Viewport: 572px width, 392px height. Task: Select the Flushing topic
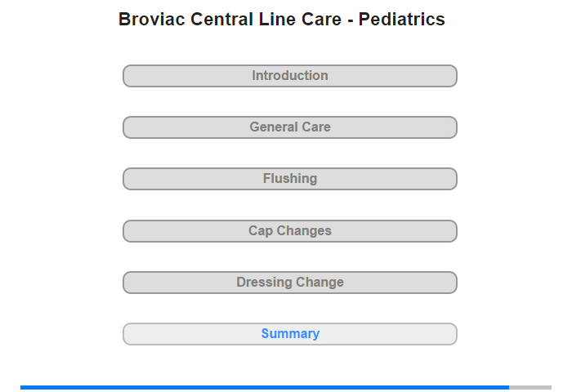(x=289, y=179)
